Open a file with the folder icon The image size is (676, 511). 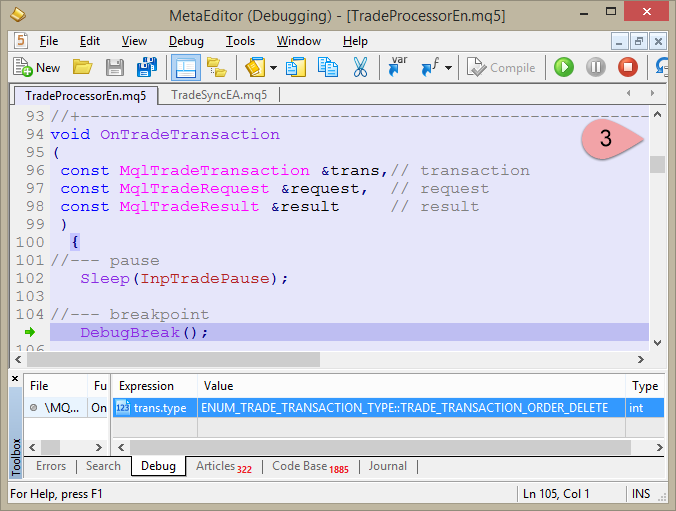[82, 67]
